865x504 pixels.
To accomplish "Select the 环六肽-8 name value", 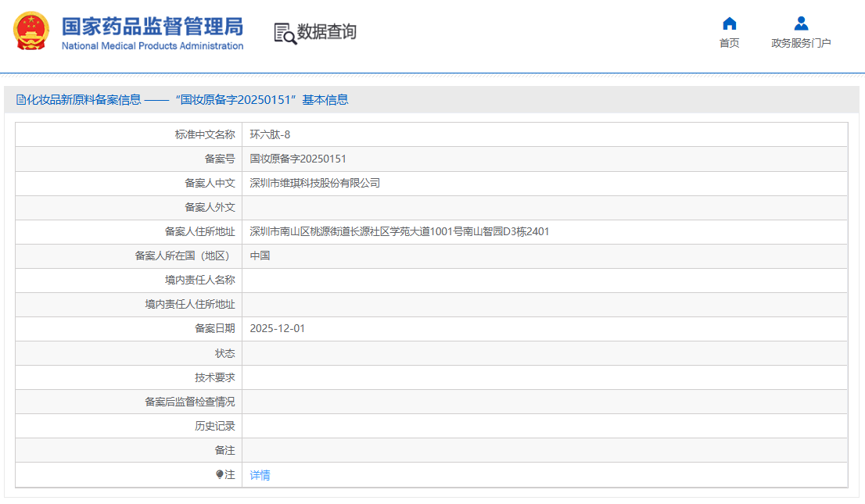I will pos(270,134).
